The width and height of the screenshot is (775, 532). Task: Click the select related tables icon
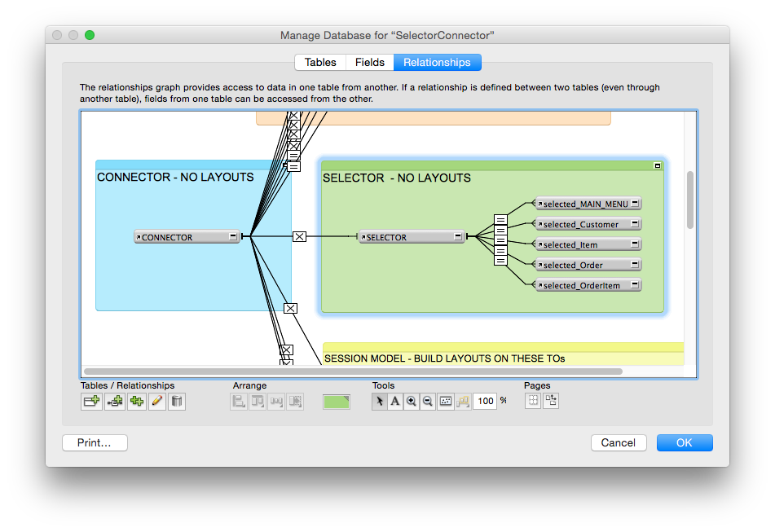click(x=463, y=401)
